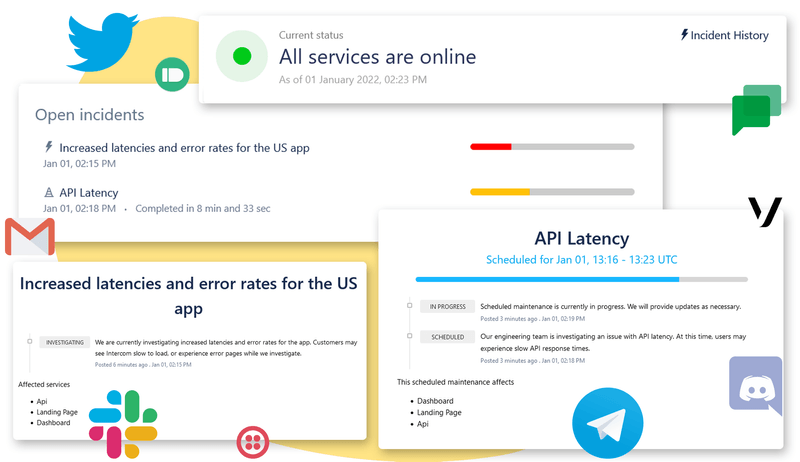Click the 'Jan 01, 02:18 PM' API Latency timestamp
800x462 pixels.
click(79, 209)
